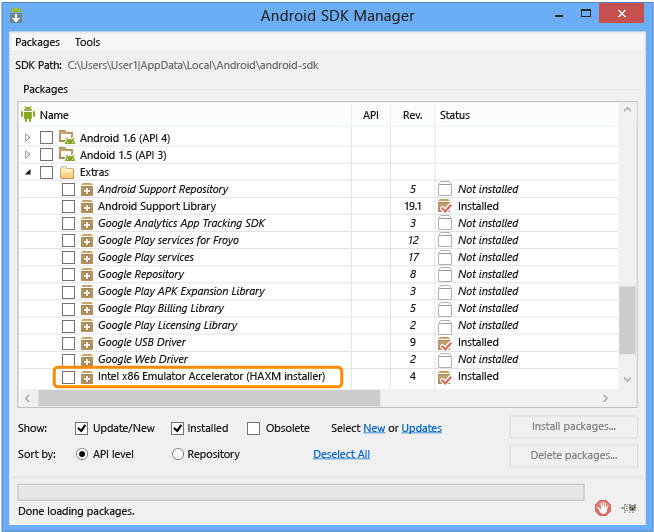
Task: Click the Google Web Driver package icon
Action: (x=87, y=360)
